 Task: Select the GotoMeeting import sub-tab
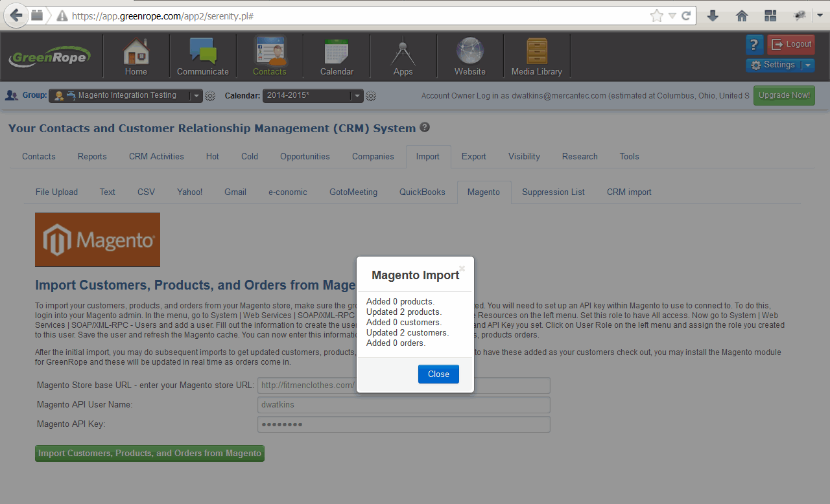pos(353,192)
